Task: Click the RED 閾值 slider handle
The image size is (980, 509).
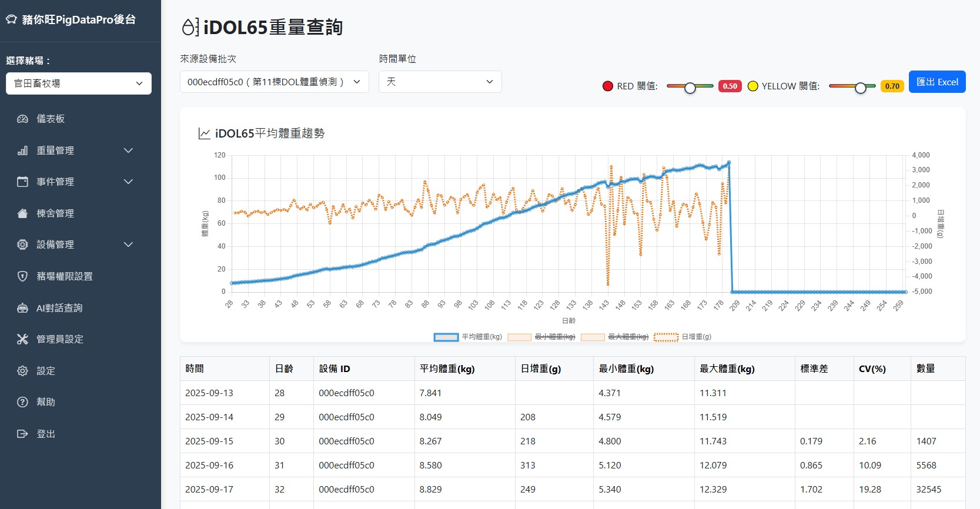Action: coord(690,88)
